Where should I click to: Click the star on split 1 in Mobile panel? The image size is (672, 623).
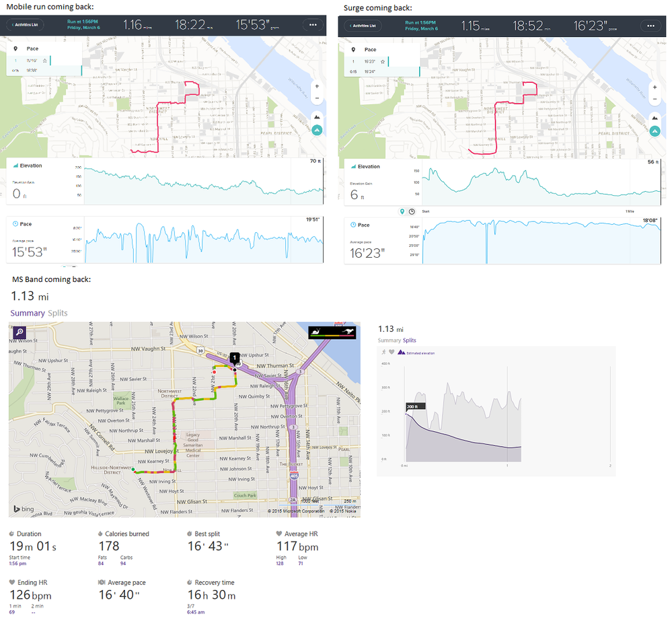pos(44,61)
